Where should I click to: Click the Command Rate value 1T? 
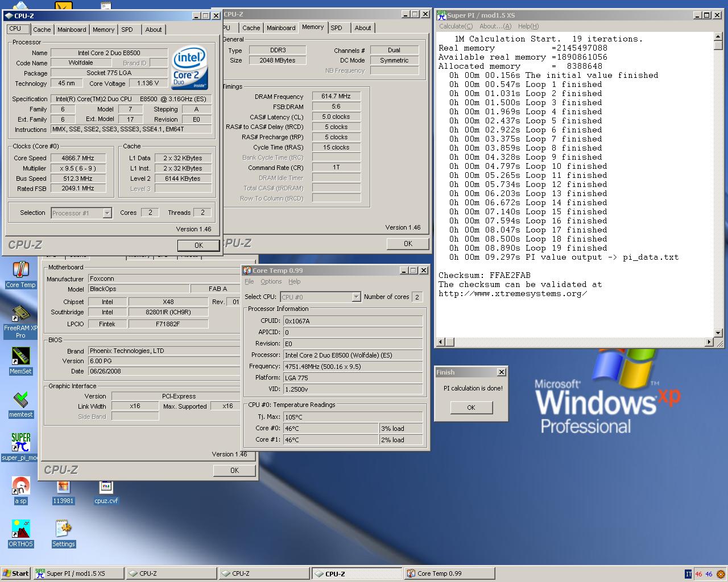[x=336, y=168]
